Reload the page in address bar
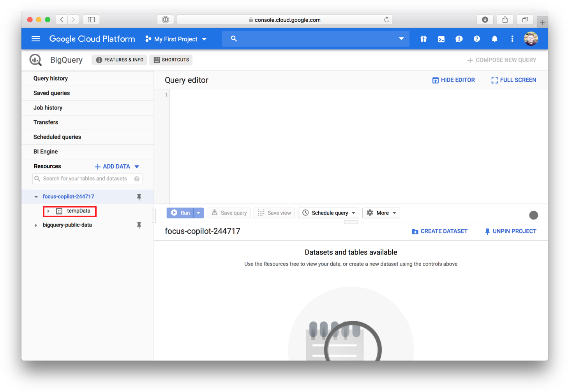The height and width of the screenshot is (392, 568). (386, 19)
